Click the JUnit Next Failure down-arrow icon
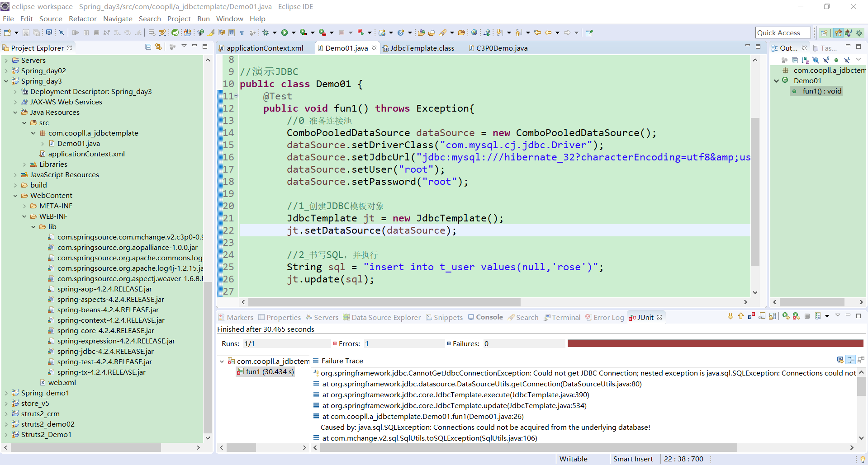The height and width of the screenshot is (465, 868). coord(730,316)
